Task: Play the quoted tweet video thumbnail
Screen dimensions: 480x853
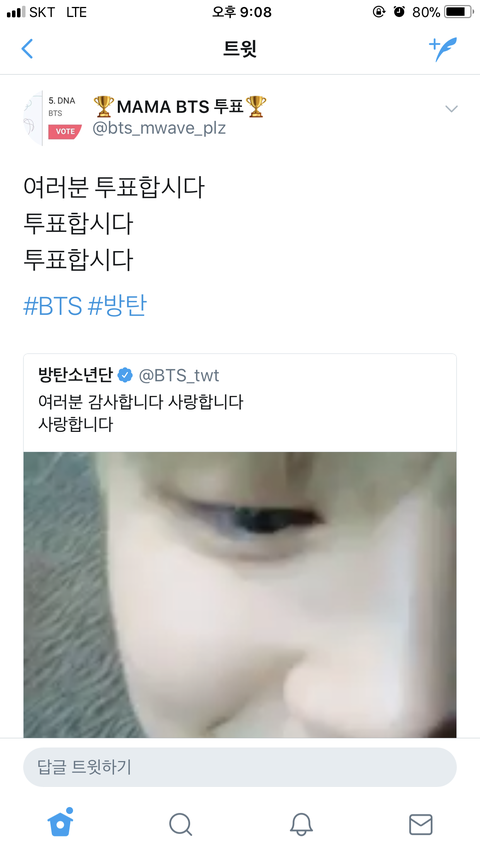Action: point(240,595)
